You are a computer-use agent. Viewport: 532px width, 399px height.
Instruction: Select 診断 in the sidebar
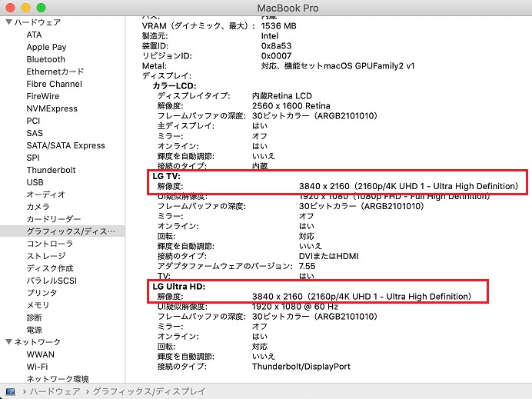pyautogui.click(x=35, y=318)
